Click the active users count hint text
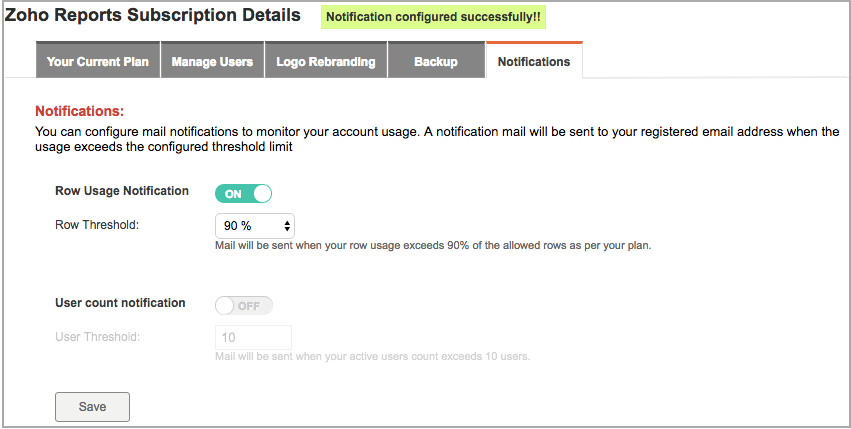Viewport: 851px width, 429px height. pos(372,357)
